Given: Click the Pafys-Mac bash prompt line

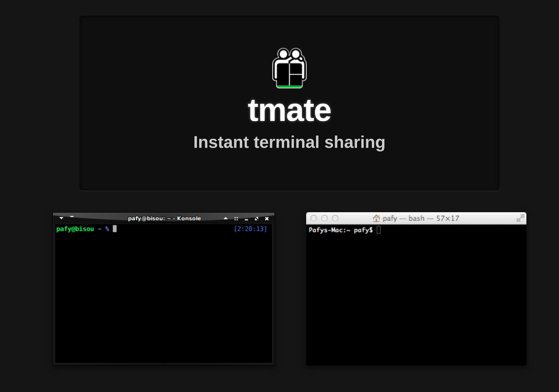Looking at the screenshot, I should [x=341, y=230].
